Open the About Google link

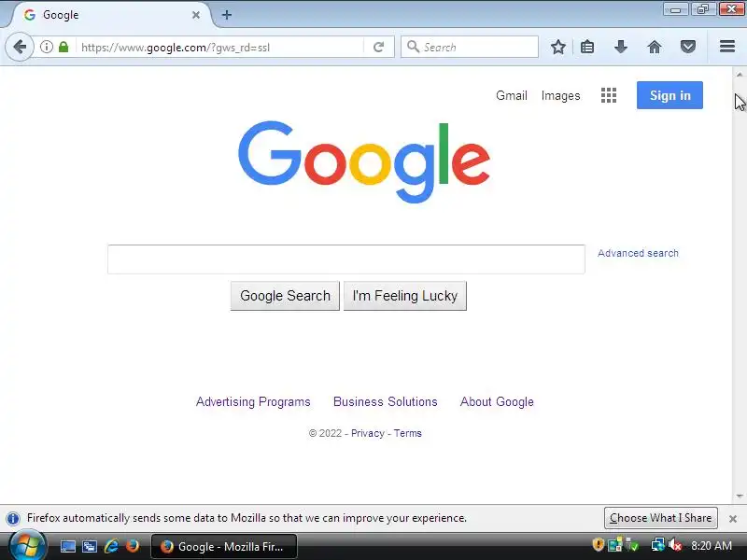coord(497,402)
